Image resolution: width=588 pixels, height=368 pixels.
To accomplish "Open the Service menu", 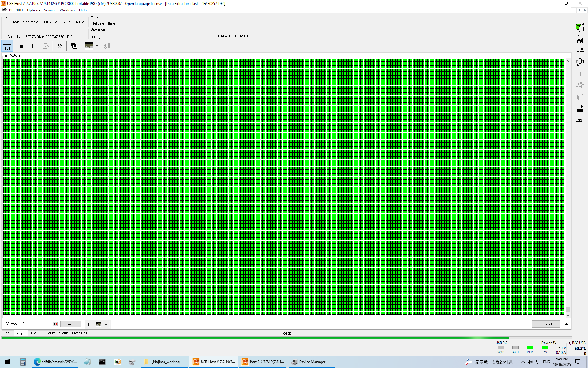I will point(50,10).
